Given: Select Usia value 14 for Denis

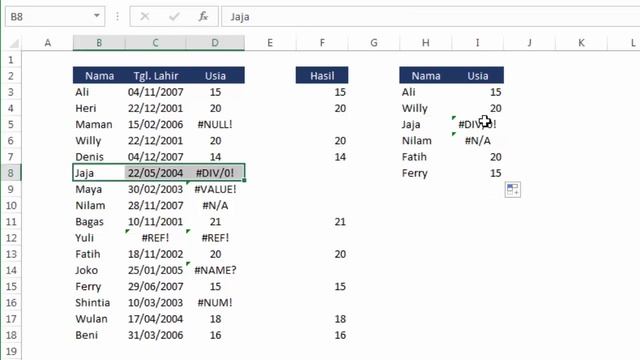Looking at the screenshot, I should pos(215,157).
